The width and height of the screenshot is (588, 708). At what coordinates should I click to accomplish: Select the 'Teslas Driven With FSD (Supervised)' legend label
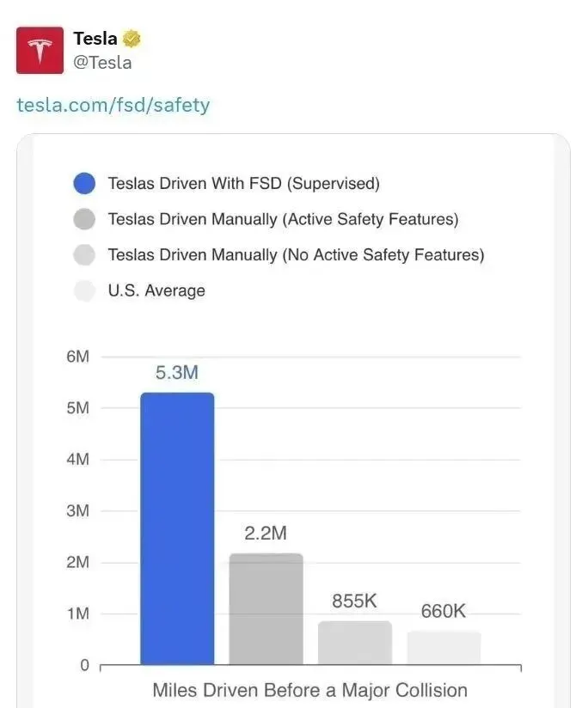tap(243, 183)
